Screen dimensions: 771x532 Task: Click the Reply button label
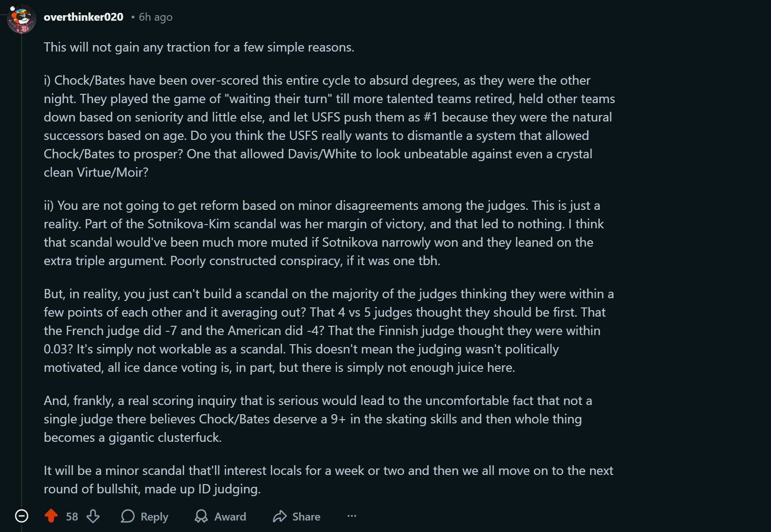[154, 517]
